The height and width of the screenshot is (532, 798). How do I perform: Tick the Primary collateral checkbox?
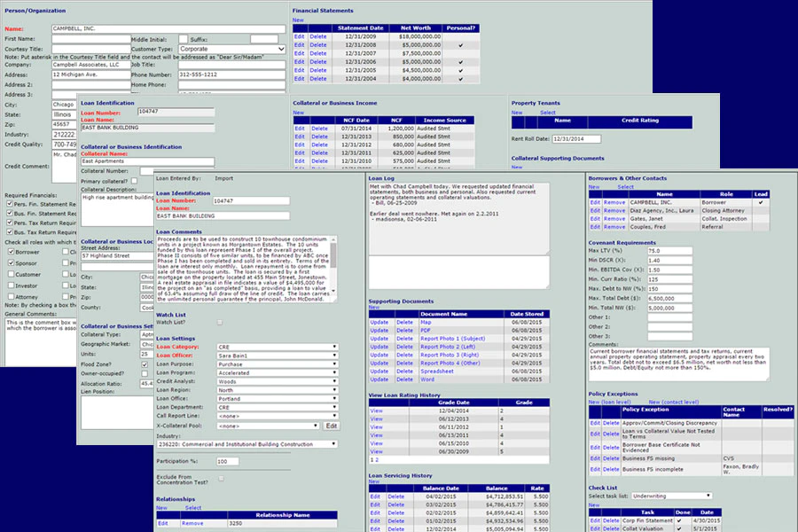click(135, 181)
